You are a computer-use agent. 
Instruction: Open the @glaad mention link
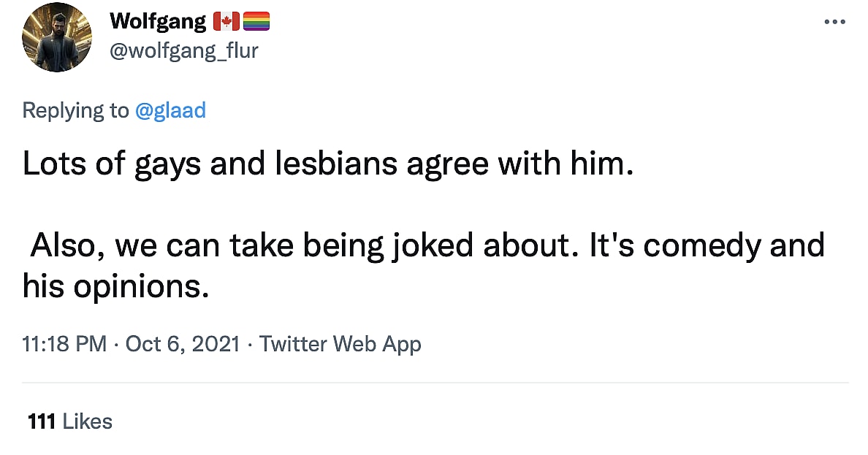170,110
